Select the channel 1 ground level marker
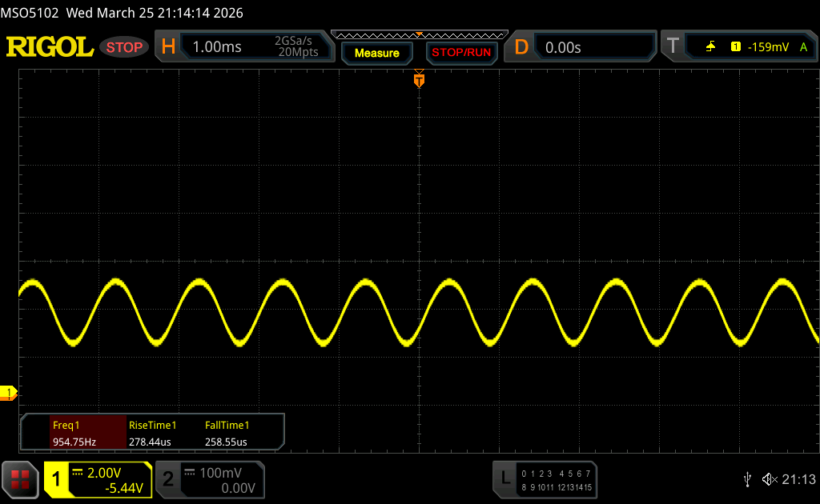The height and width of the screenshot is (504, 820). 10,392
